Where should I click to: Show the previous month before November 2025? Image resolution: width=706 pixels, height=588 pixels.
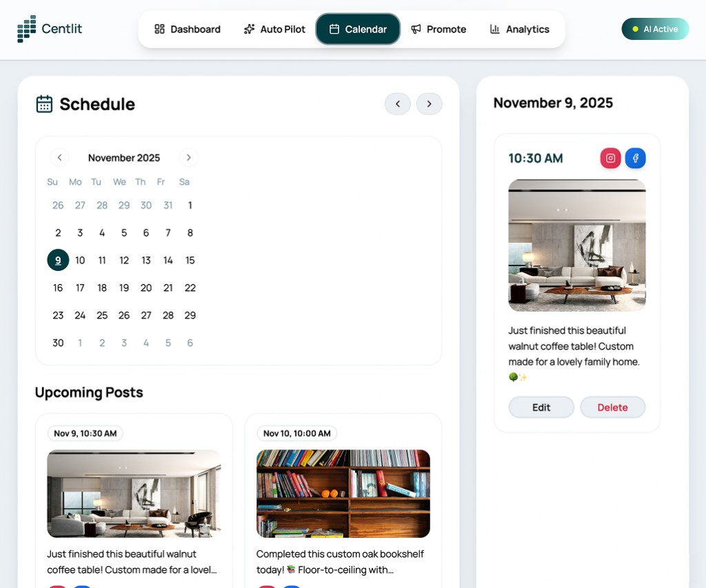pos(59,158)
